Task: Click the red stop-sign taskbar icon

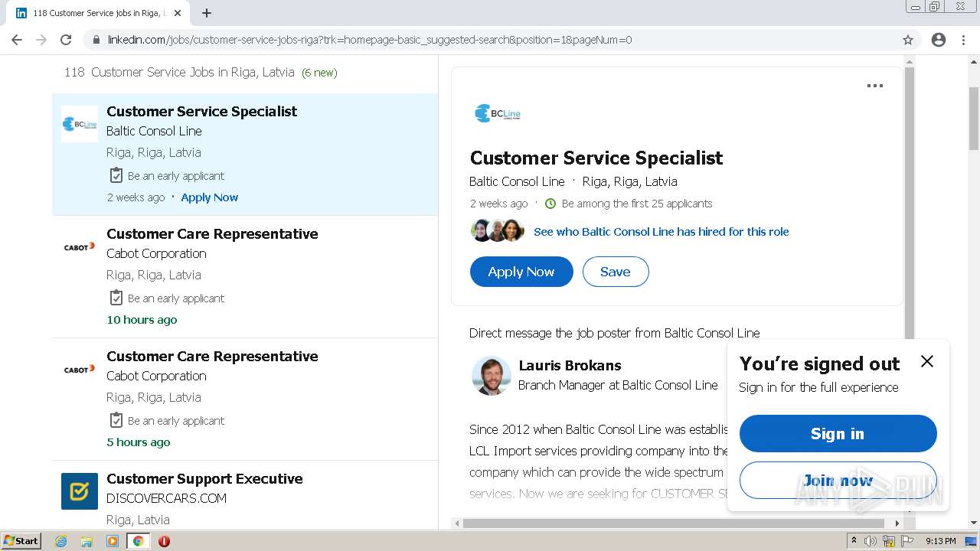Action: 164,541
